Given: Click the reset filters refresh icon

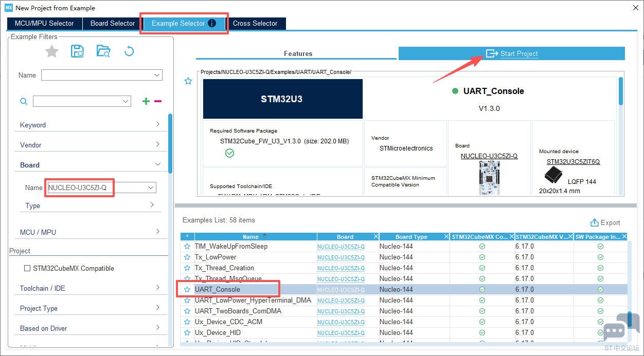Looking at the screenshot, I should tap(129, 51).
